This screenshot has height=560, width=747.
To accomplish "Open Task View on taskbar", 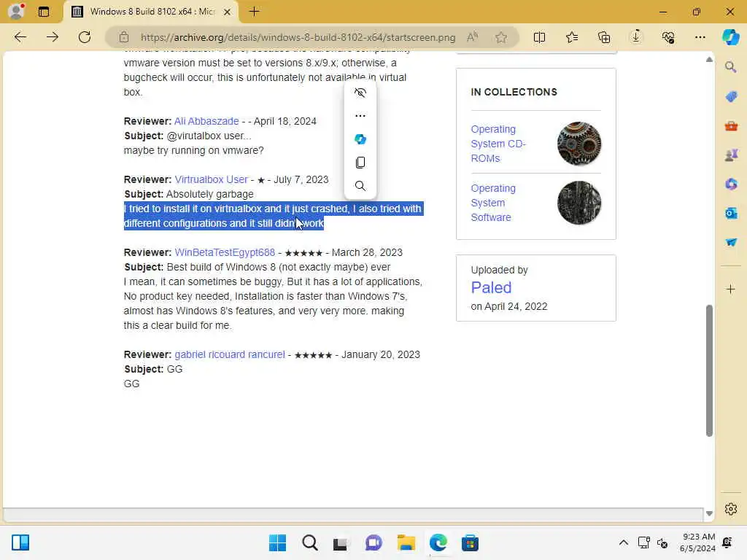I will pyautogui.click(x=341, y=543).
